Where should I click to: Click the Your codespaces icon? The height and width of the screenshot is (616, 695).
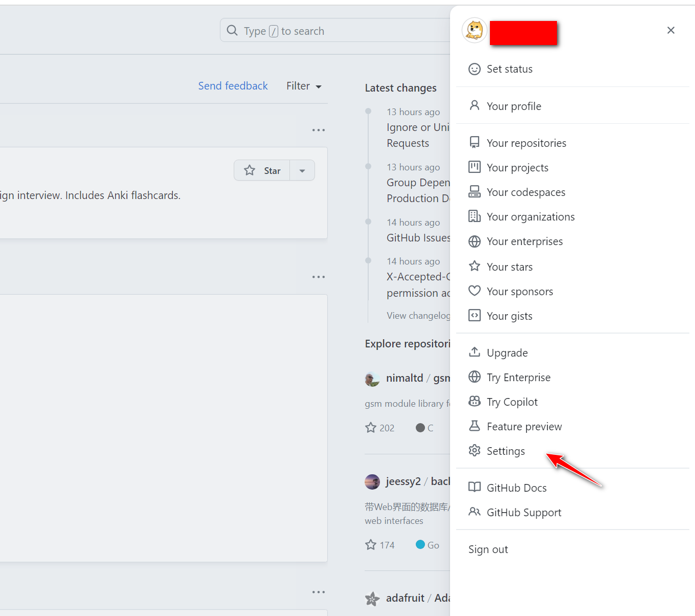[475, 192]
